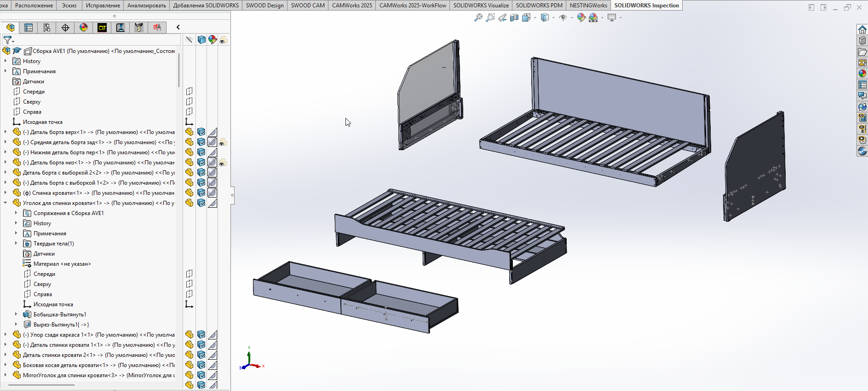
Task: Toggle visibility eye for Деталь борта низ
Action: point(223,163)
